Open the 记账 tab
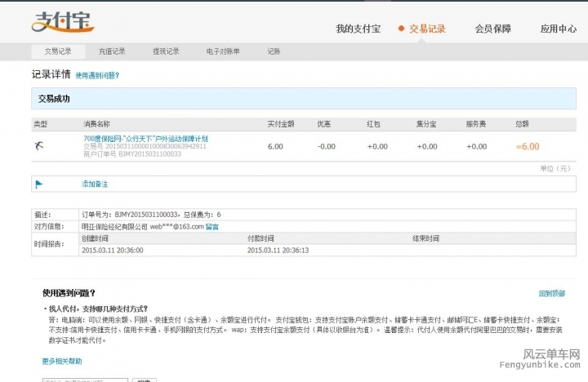588x382 pixels. pyautogui.click(x=274, y=51)
